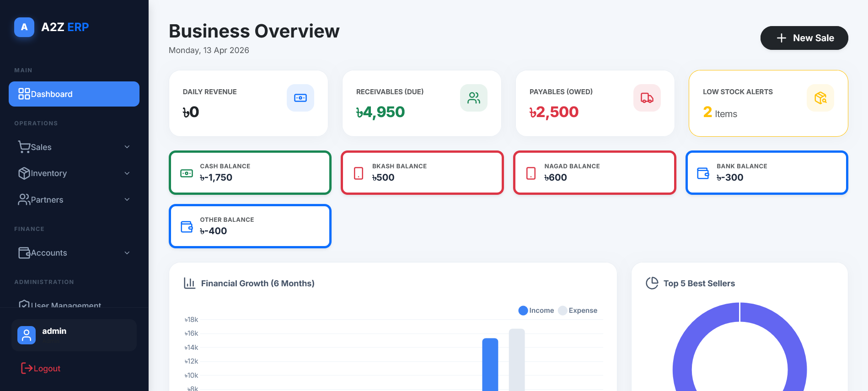This screenshot has width=868, height=391.
Task: Click the Dashboard grid icon
Action: point(24,94)
